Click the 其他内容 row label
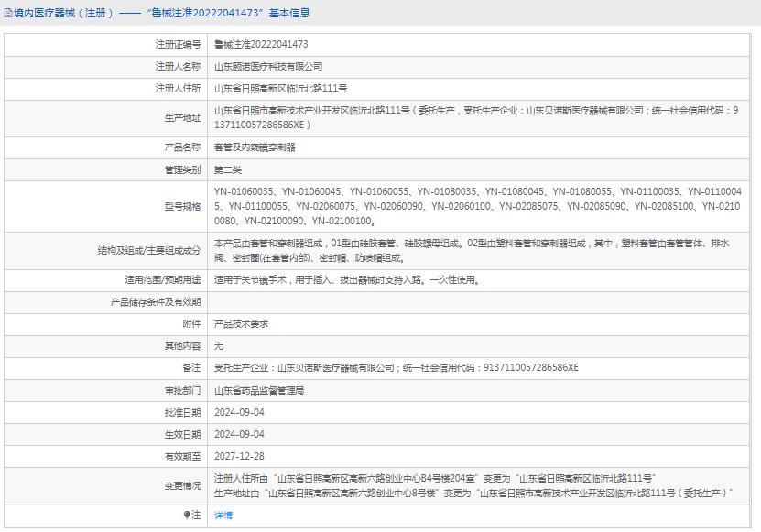 pyautogui.click(x=182, y=346)
